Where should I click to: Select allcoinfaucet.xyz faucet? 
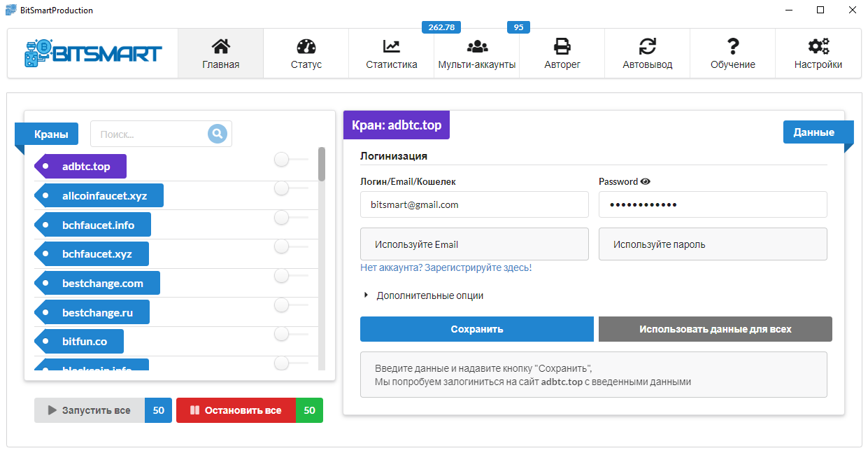[x=99, y=195]
